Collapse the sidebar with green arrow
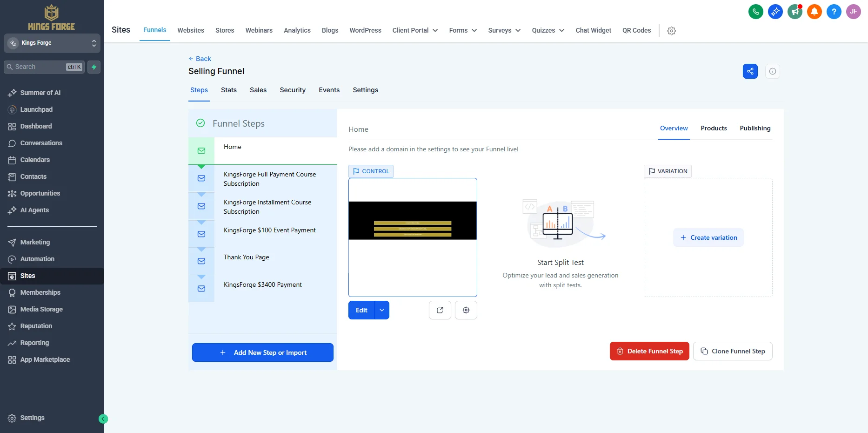The width and height of the screenshot is (868, 433). tap(103, 419)
